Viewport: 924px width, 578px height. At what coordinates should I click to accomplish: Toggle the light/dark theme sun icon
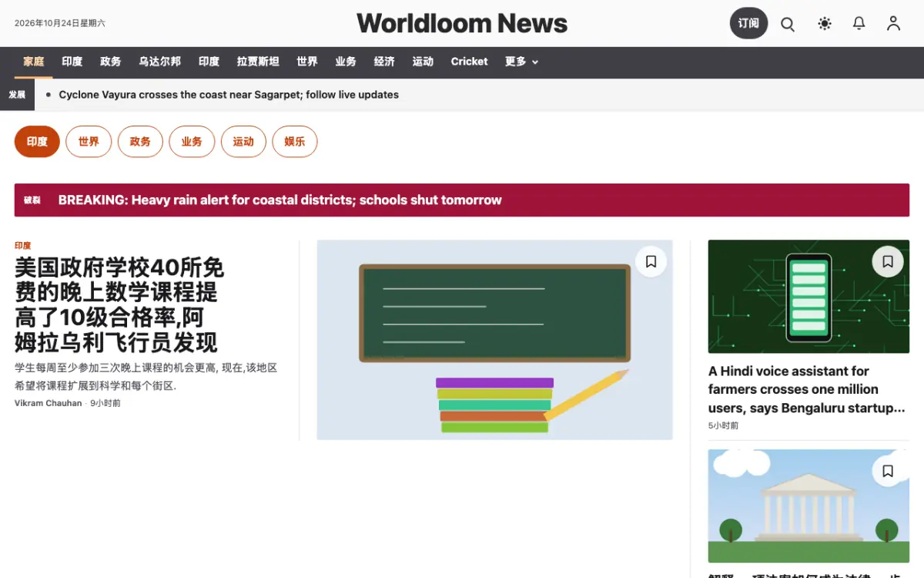[825, 24]
